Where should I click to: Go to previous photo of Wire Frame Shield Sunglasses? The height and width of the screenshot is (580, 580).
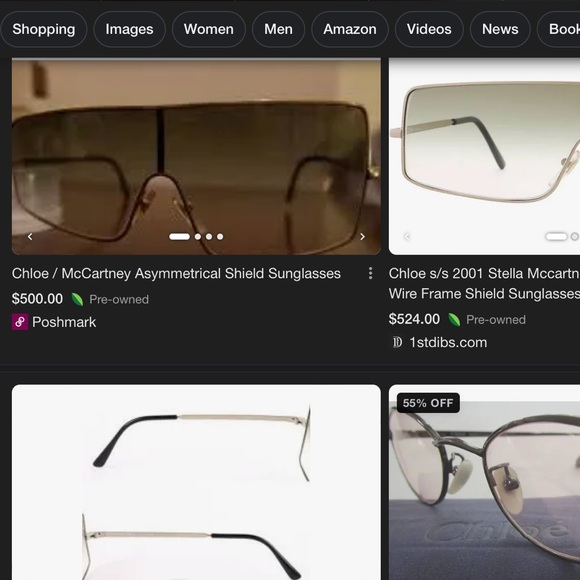coord(407,237)
